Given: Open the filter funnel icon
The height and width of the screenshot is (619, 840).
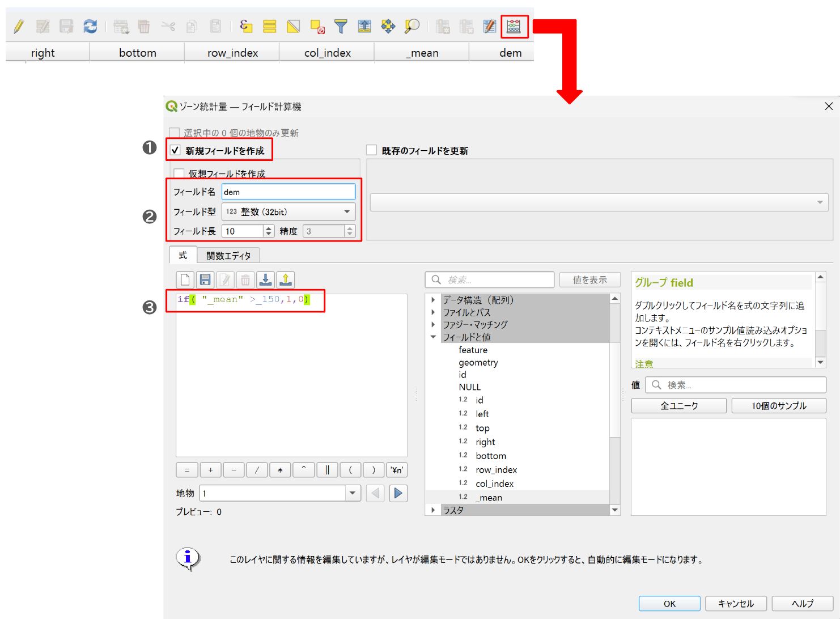Looking at the screenshot, I should [341, 26].
